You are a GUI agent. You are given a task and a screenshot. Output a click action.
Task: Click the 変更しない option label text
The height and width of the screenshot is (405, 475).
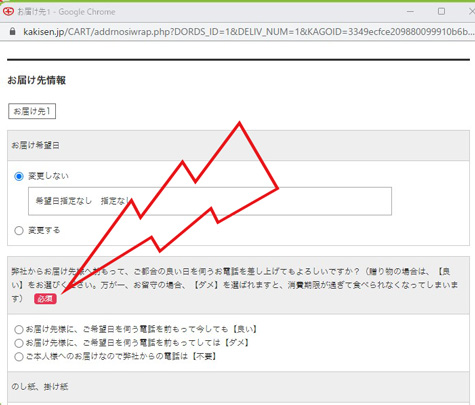click(49, 176)
